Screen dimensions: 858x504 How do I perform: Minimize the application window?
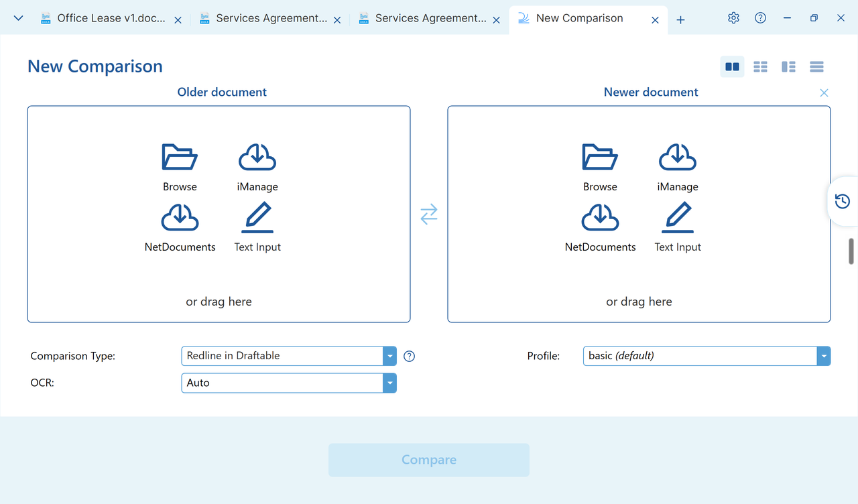click(787, 18)
